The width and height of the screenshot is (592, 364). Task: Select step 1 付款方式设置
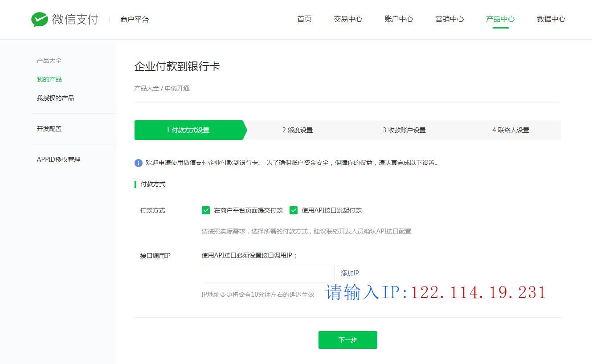[x=190, y=130]
